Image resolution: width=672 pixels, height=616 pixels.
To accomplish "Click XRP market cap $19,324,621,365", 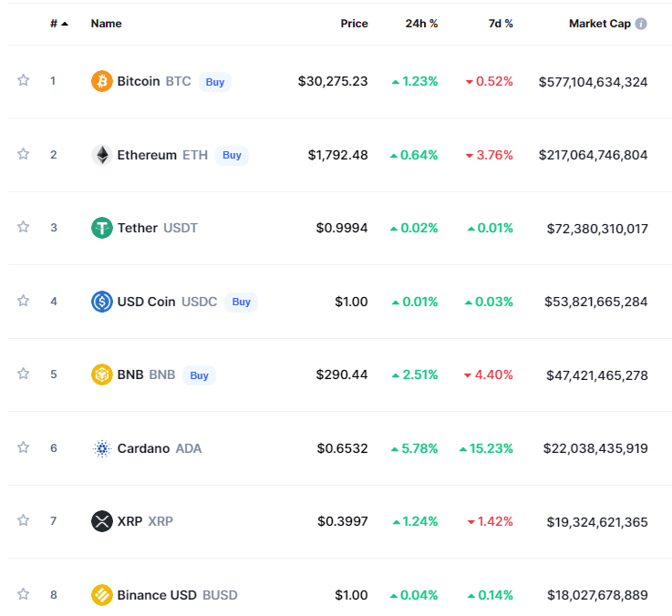I will (597, 522).
